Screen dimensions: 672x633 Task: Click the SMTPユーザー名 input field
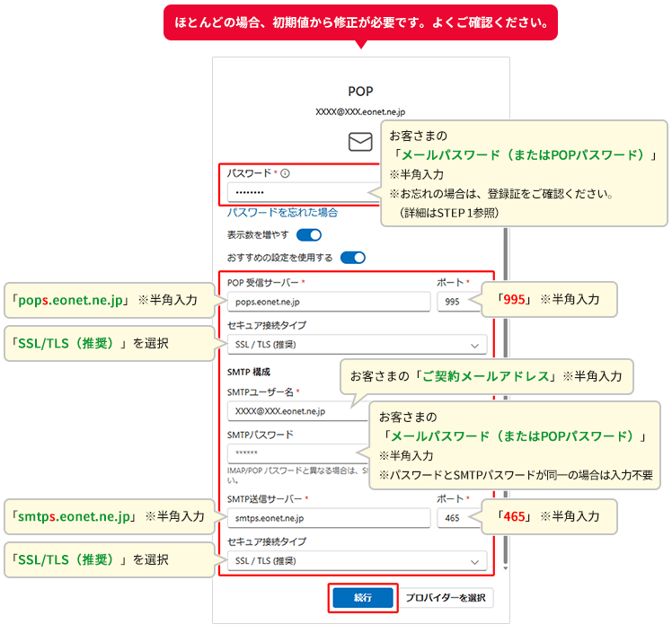point(297,411)
